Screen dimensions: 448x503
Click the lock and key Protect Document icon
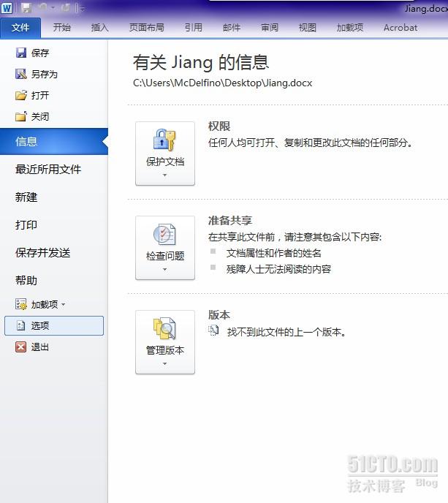(164, 140)
